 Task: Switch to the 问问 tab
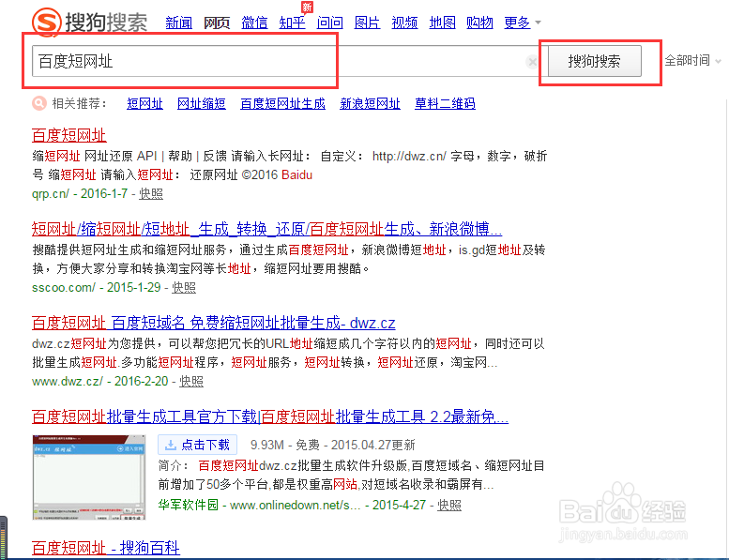click(x=329, y=23)
